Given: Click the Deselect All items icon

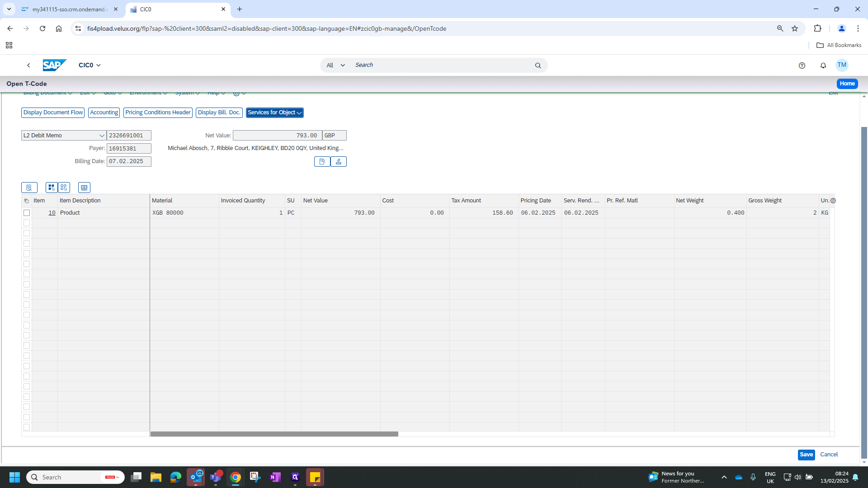Looking at the screenshot, I should pos(64,188).
